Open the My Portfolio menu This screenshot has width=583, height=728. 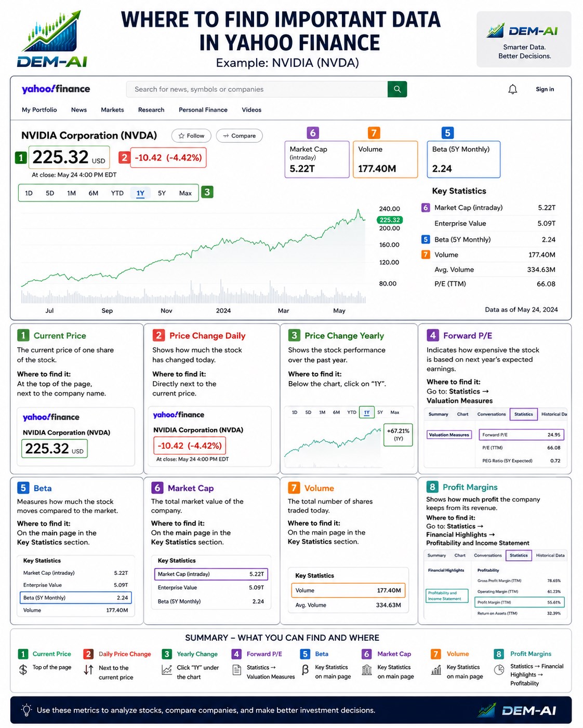pos(39,110)
